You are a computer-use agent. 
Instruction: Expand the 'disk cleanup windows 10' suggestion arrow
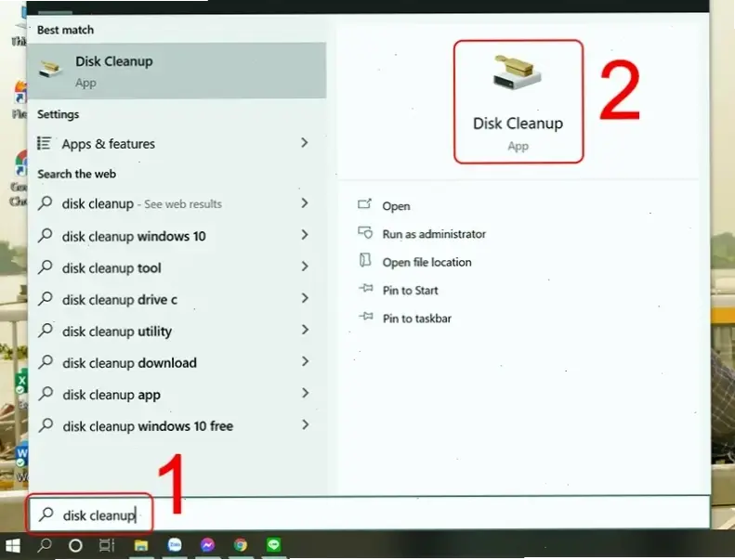tap(304, 236)
